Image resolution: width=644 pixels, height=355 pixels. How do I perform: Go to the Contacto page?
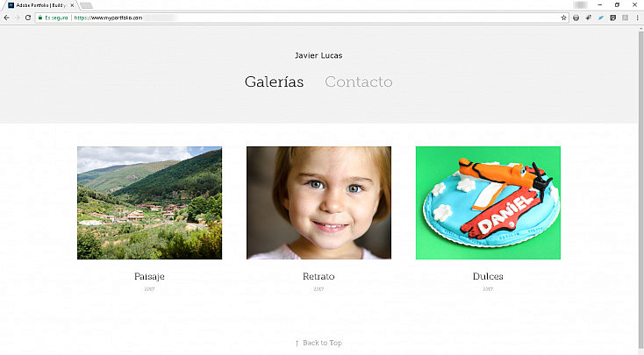pos(359,82)
